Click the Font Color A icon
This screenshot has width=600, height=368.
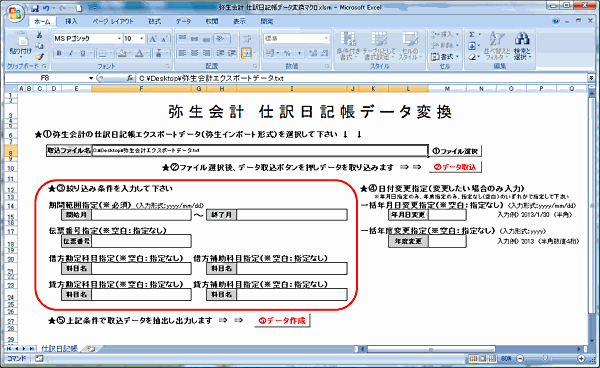coord(140,53)
